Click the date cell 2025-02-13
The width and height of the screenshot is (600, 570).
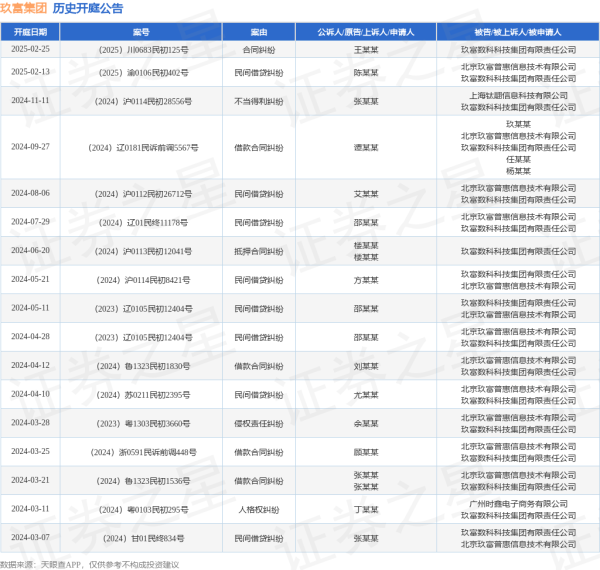(x=30, y=72)
